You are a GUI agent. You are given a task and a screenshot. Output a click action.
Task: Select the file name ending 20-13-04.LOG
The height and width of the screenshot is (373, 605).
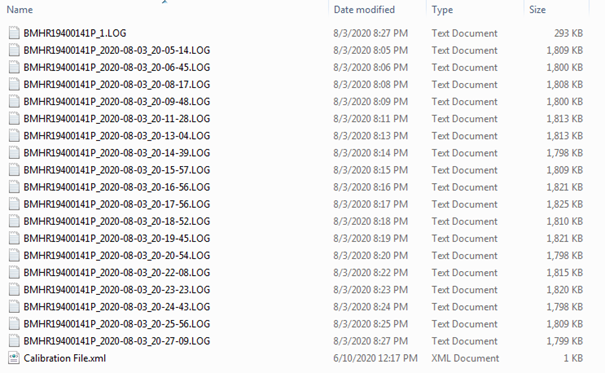tap(117, 136)
